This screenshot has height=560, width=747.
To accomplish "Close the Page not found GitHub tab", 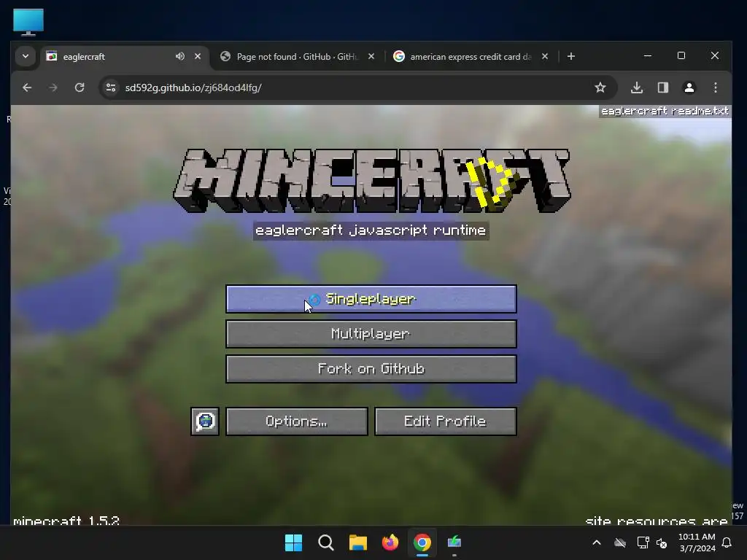I will (371, 56).
